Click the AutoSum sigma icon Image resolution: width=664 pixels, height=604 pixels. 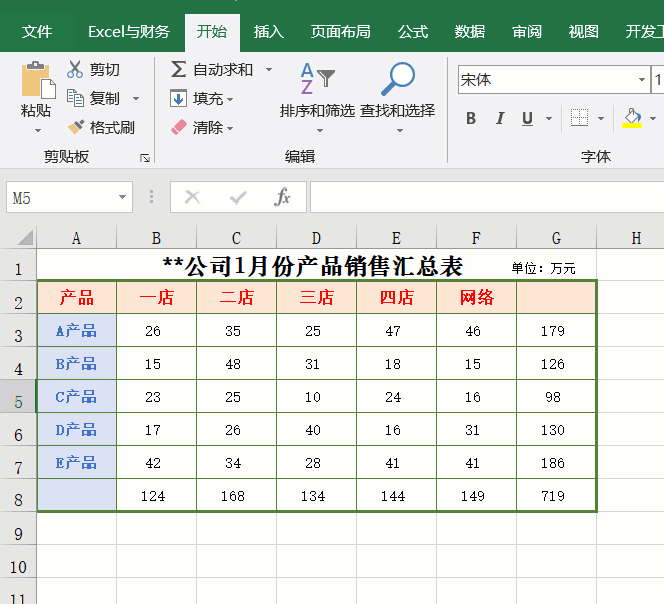click(x=178, y=70)
